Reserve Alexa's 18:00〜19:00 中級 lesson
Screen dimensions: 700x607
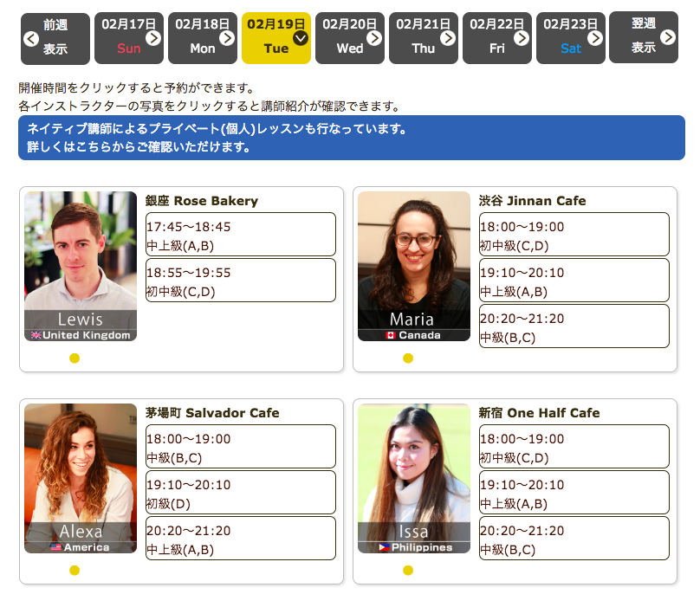240,447
